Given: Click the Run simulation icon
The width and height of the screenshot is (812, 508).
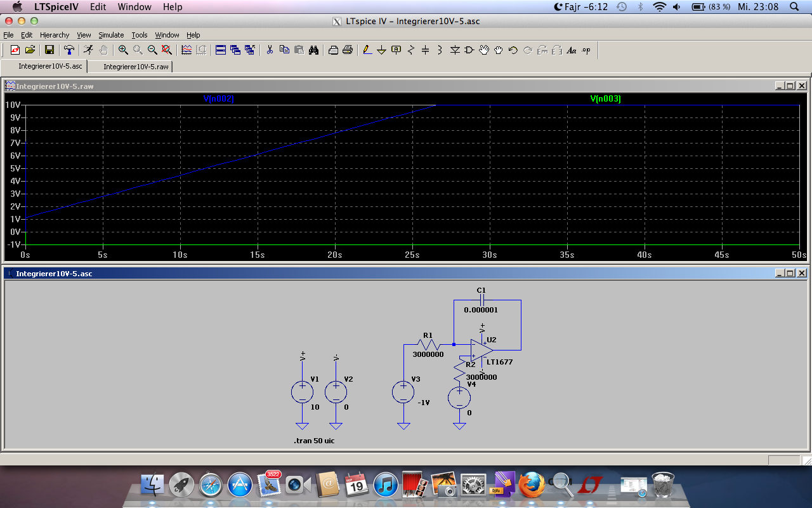Looking at the screenshot, I should [88, 50].
